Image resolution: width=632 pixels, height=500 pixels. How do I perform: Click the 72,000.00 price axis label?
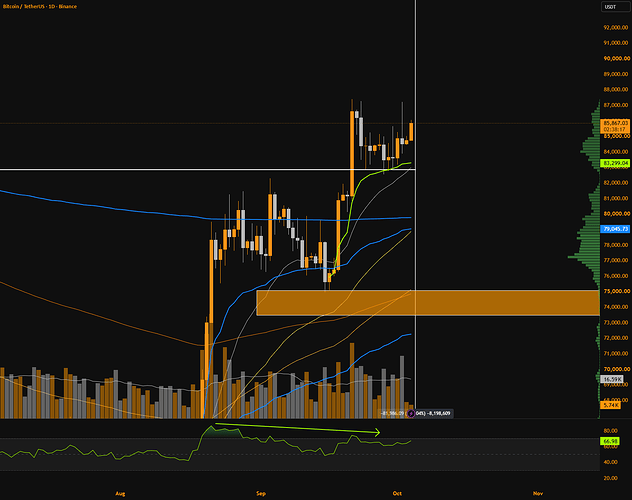[x=615, y=338]
